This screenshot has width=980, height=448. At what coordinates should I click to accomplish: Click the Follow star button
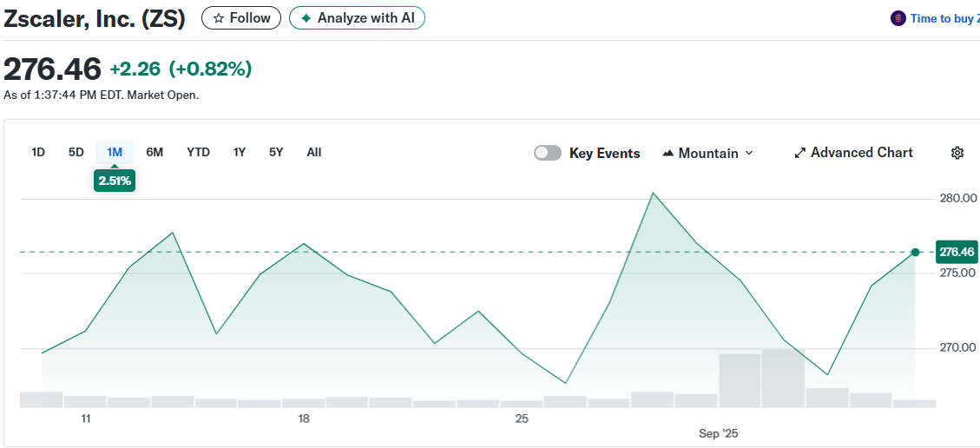point(241,18)
